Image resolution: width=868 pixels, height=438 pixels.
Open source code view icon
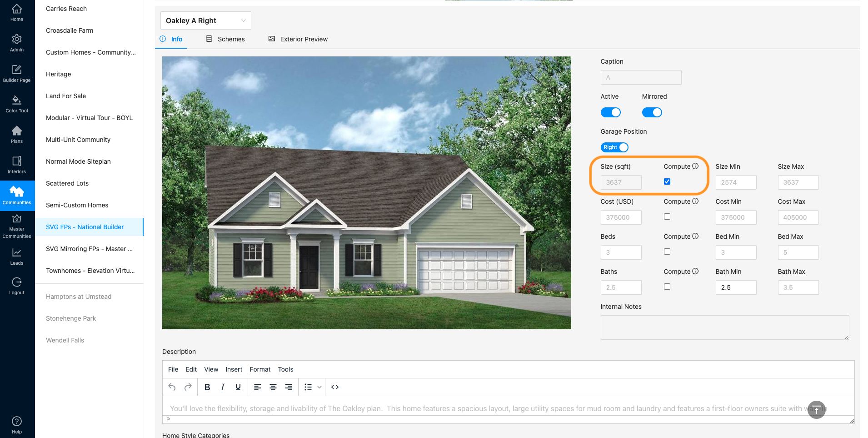(x=335, y=387)
